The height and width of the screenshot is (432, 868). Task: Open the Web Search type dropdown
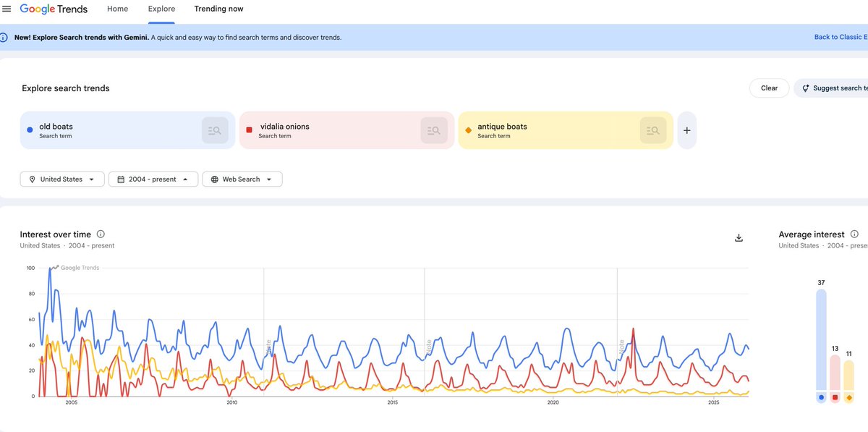coord(242,179)
